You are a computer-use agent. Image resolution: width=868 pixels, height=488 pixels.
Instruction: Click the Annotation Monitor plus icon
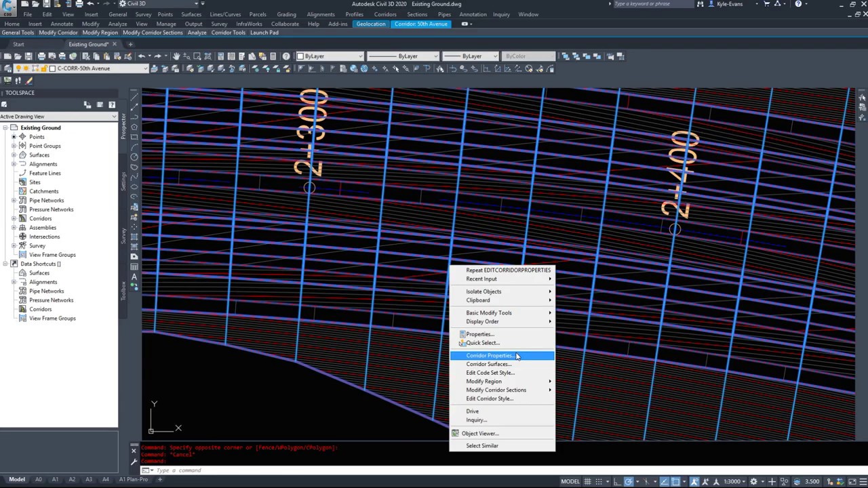pyautogui.click(x=771, y=481)
